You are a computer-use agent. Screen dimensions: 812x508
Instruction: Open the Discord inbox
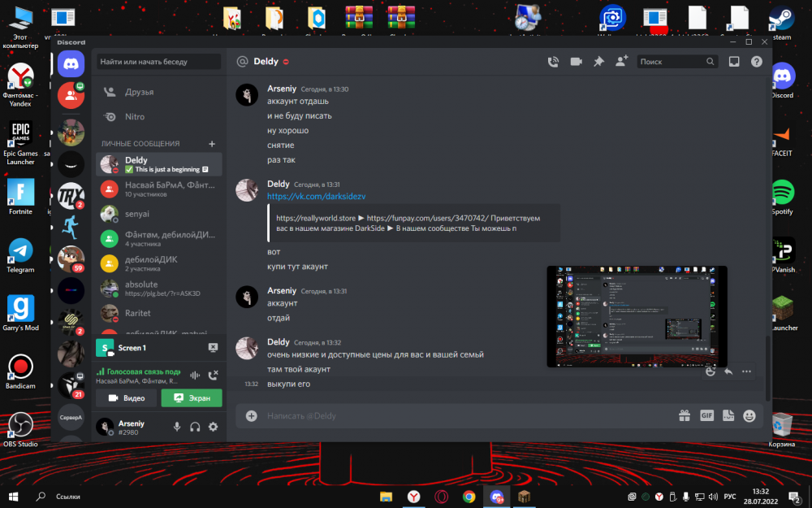tap(734, 62)
